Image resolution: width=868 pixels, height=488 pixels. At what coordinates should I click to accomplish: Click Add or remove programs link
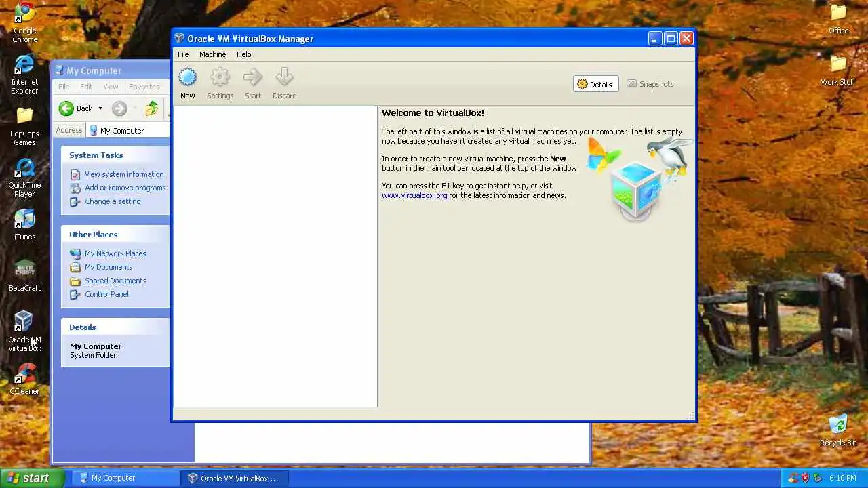pos(125,188)
